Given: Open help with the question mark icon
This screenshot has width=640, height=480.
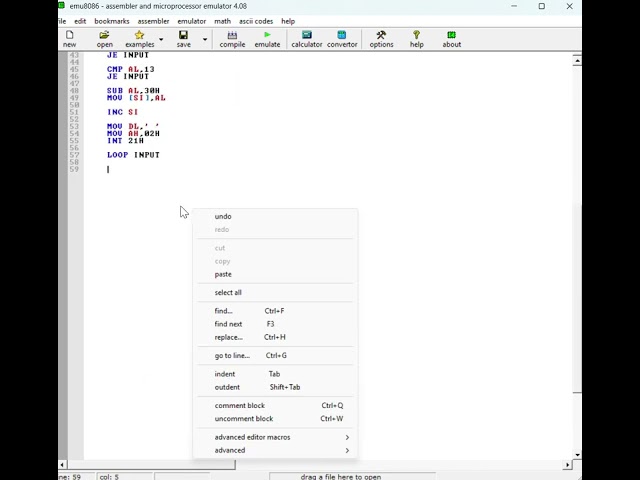Looking at the screenshot, I should 416,39.
